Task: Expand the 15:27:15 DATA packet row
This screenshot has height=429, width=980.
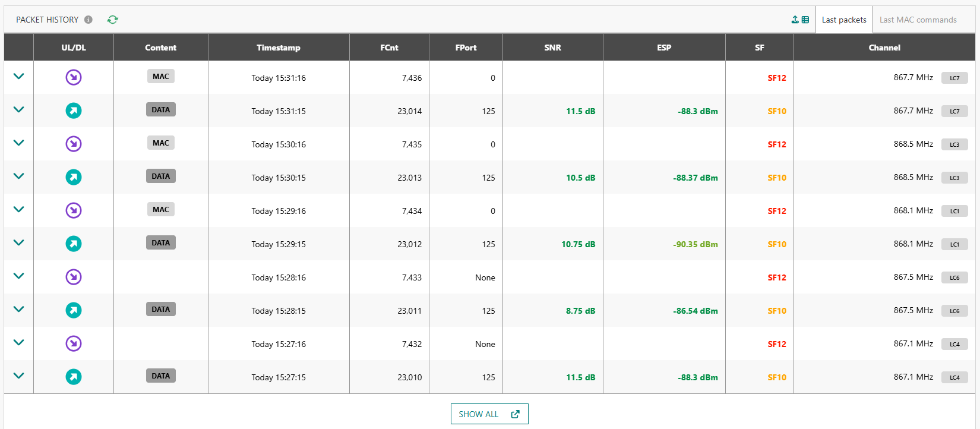Action: click(x=18, y=376)
